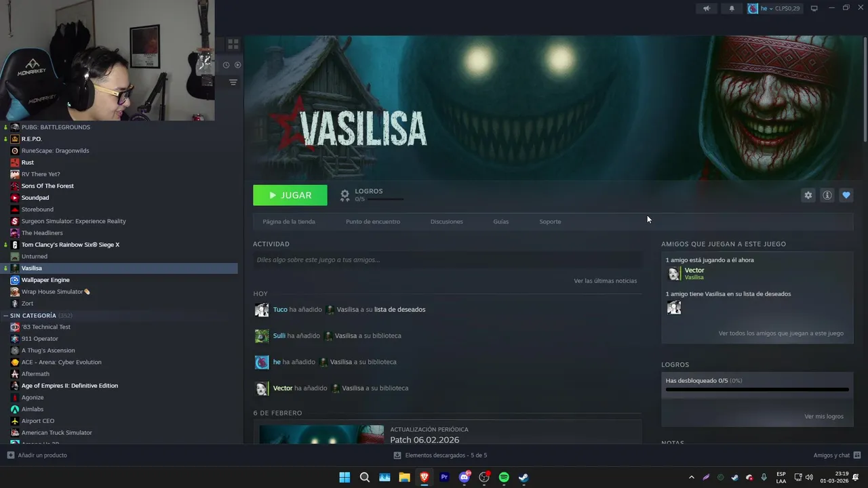This screenshot has width=868, height=488.
Task: Open Amigos y chat panel
Action: [837, 455]
